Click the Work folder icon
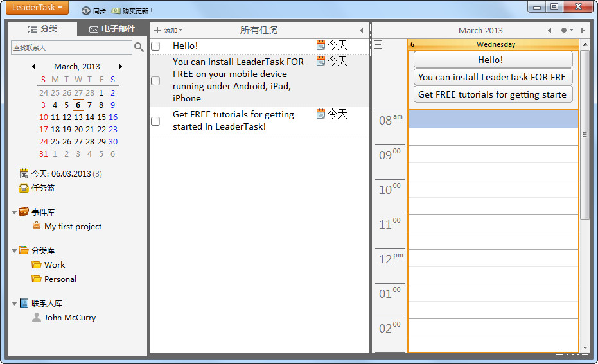 click(x=37, y=264)
